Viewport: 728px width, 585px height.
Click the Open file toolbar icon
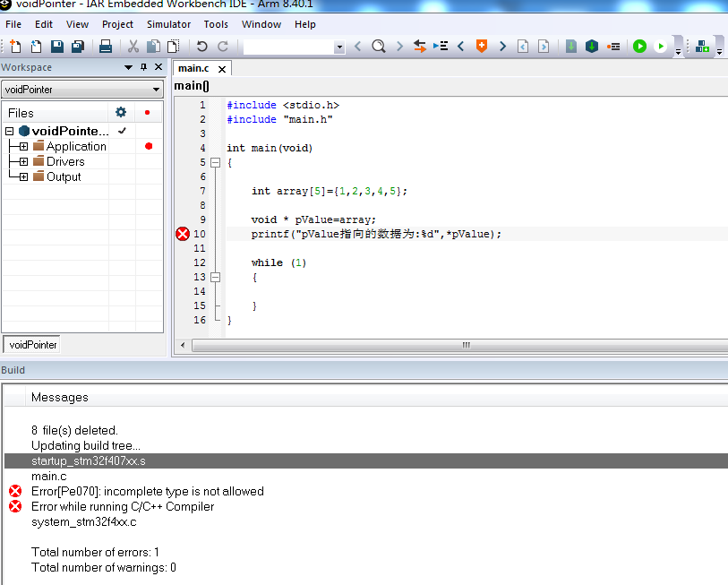pyautogui.click(x=36, y=47)
